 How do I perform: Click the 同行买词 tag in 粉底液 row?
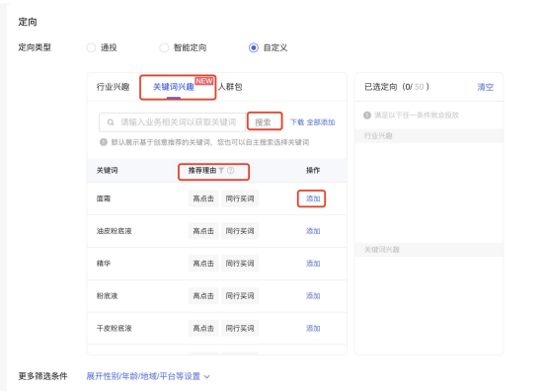240,296
